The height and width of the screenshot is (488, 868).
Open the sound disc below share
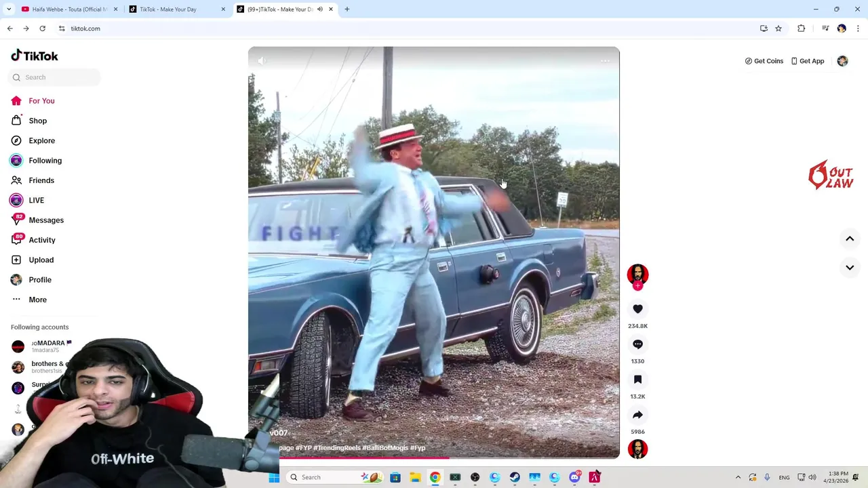click(637, 449)
